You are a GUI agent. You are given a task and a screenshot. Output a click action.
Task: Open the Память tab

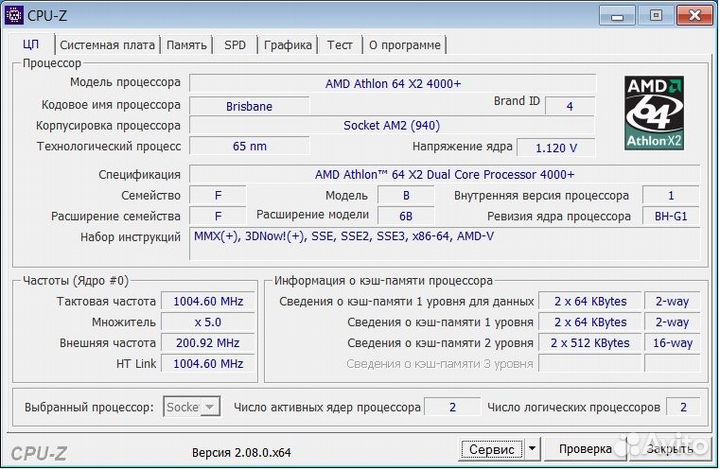[186, 45]
